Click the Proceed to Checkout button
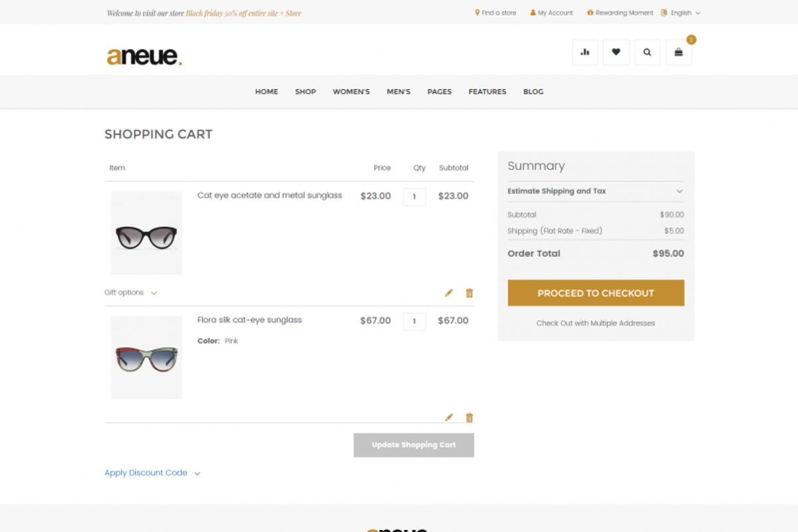Image resolution: width=798 pixels, height=532 pixels. [x=595, y=293]
